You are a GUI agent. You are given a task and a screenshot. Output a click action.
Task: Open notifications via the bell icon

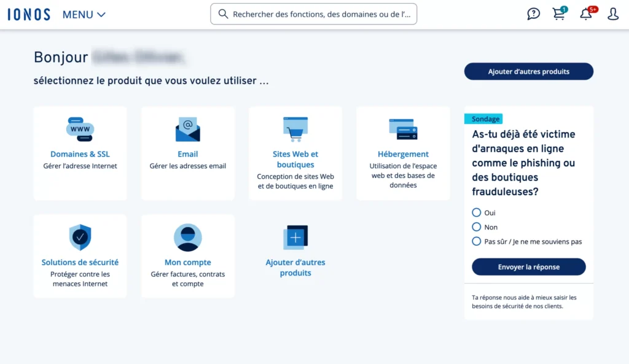pos(585,14)
